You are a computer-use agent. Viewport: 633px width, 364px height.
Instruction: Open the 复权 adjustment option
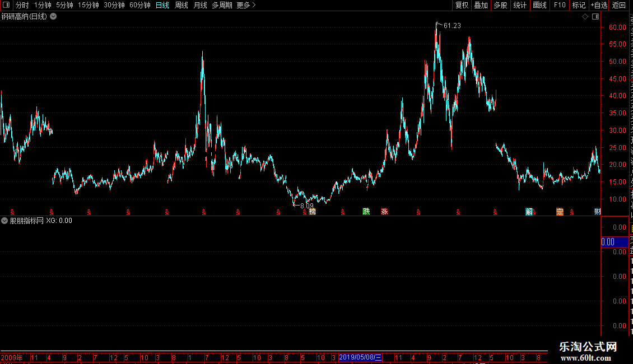pos(462,5)
